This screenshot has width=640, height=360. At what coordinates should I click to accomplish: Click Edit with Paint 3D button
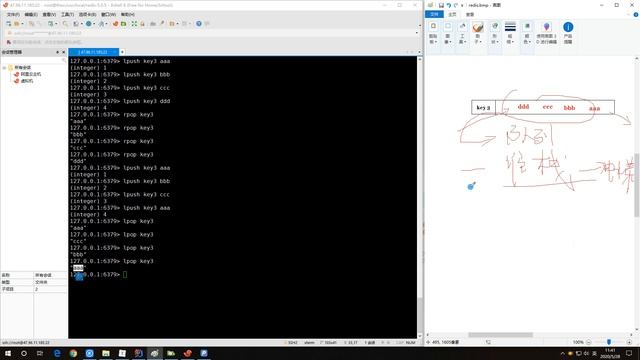tap(547, 33)
